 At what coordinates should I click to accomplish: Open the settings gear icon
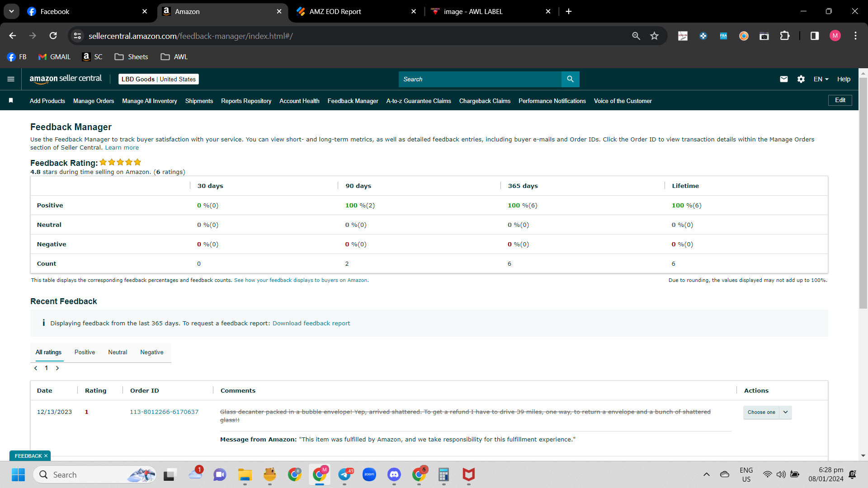801,79
